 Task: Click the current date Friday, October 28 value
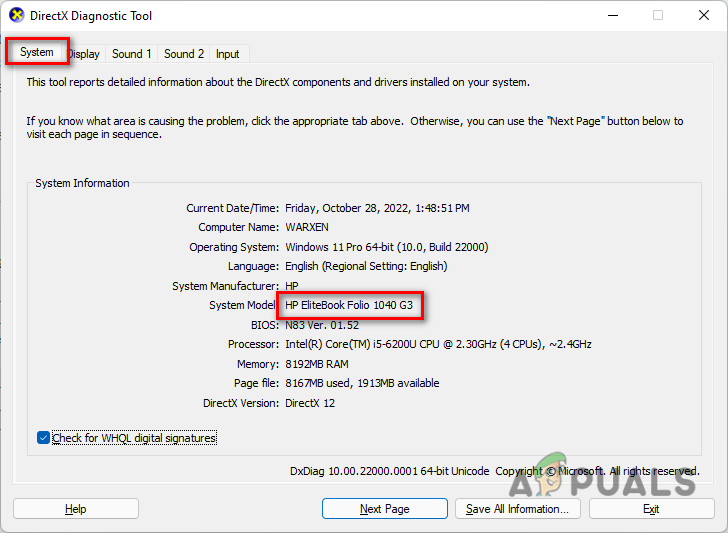377,208
